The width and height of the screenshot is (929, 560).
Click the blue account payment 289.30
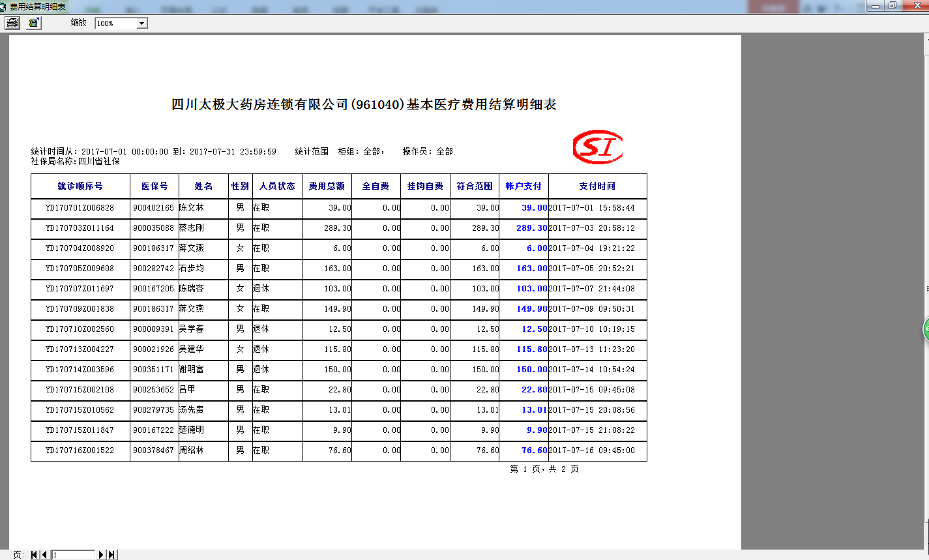pyautogui.click(x=532, y=228)
